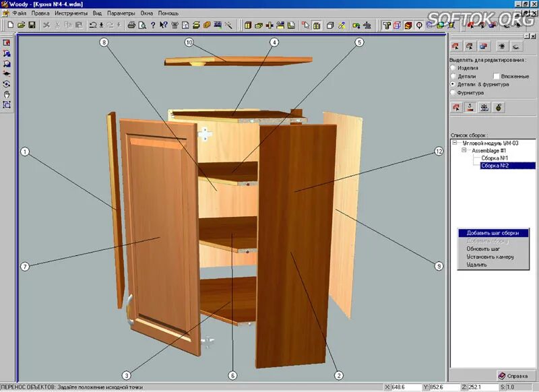The image size is (539, 392).
Task: Click the X coordinate field showing 648.6
Action: tap(406, 387)
